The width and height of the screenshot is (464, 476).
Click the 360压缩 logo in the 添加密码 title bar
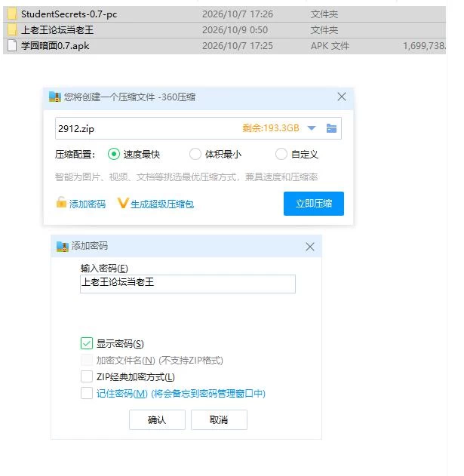click(63, 246)
